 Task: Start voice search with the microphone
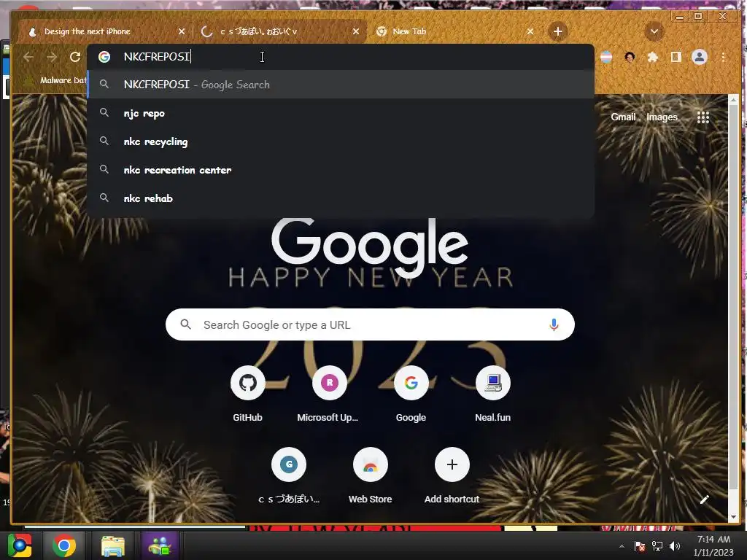pos(554,324)
